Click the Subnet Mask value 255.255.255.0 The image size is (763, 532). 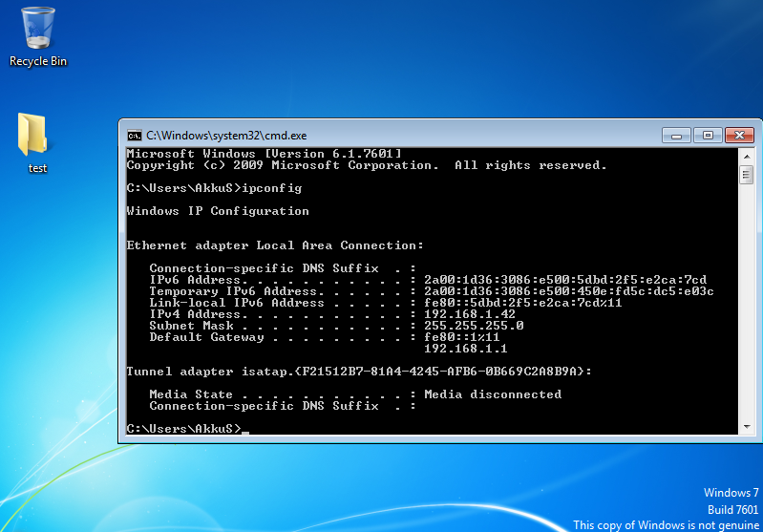(474, 326)
